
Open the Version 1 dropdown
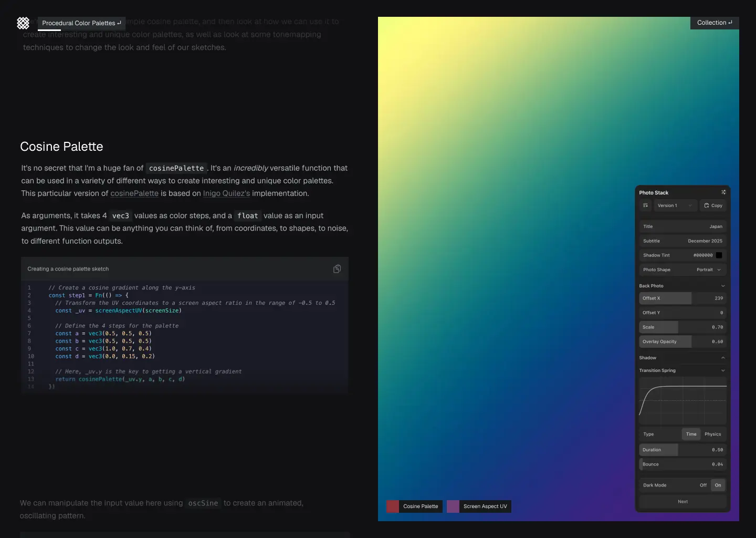(x=675, y=205)
